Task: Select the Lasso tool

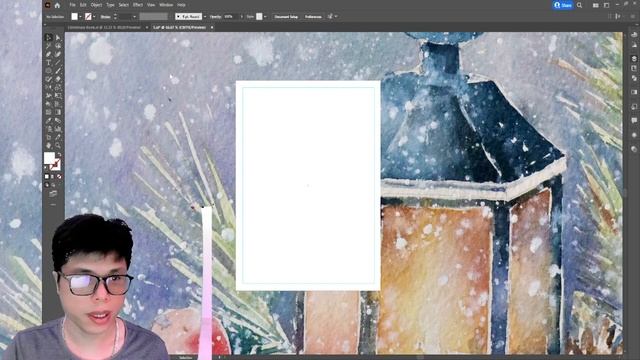Action: (58, 45)
